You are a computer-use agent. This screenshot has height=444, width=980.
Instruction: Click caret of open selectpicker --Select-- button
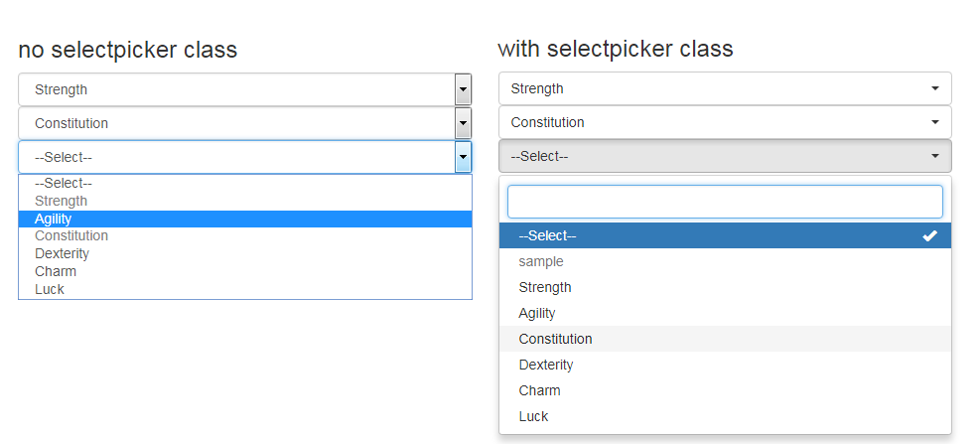(935, 156)
